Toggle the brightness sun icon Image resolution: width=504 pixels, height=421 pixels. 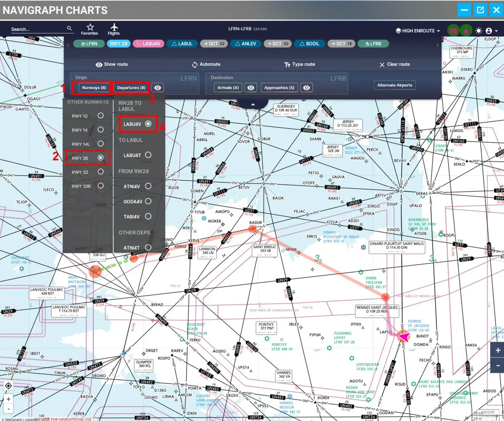[x=479, y=31]
